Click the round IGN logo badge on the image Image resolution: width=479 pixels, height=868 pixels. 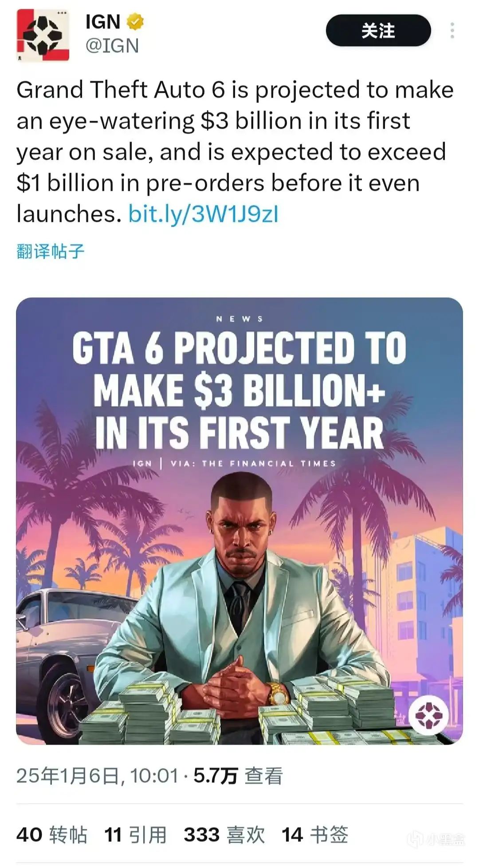point(428,715)
